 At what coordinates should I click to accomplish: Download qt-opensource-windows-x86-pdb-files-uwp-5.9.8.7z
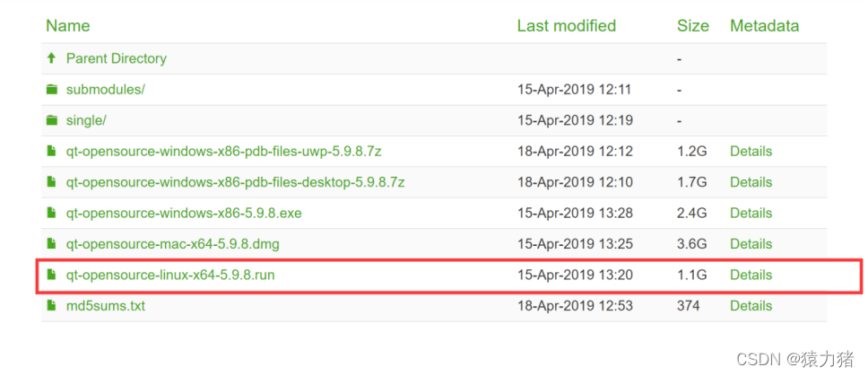point(223,151)
